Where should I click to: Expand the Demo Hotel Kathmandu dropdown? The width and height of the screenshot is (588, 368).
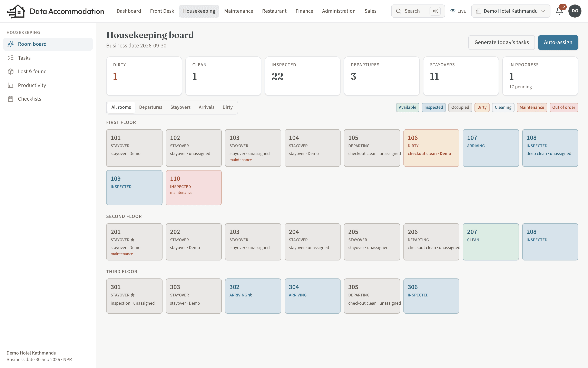[510, 11]
